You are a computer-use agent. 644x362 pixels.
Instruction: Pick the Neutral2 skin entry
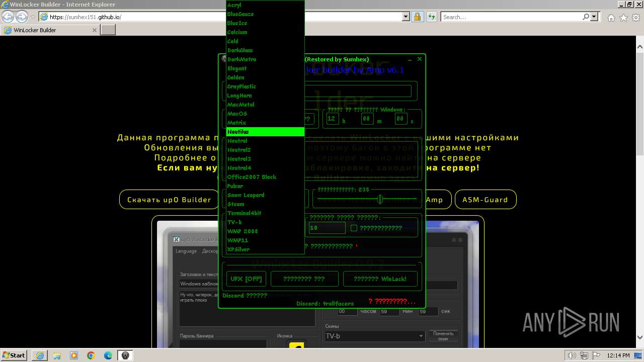pyautogui.click(x=265, y=150)
